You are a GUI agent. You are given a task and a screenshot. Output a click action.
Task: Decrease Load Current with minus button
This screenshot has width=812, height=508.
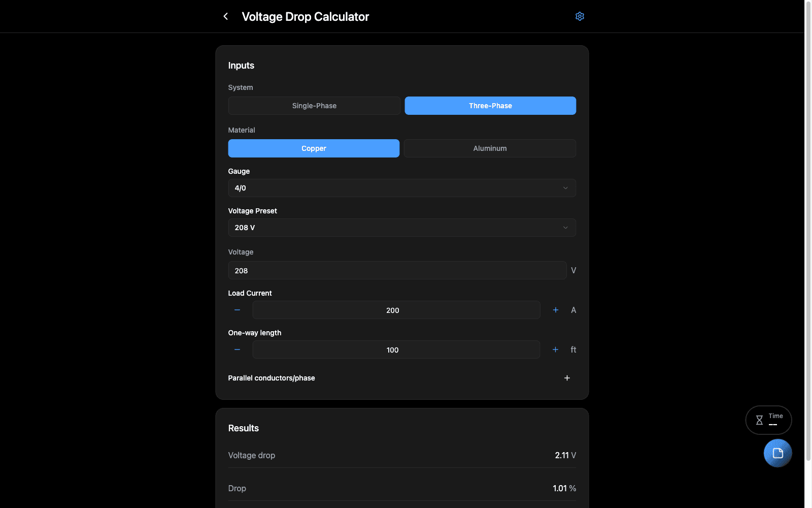pyautogui.click(x=237, y=310)
